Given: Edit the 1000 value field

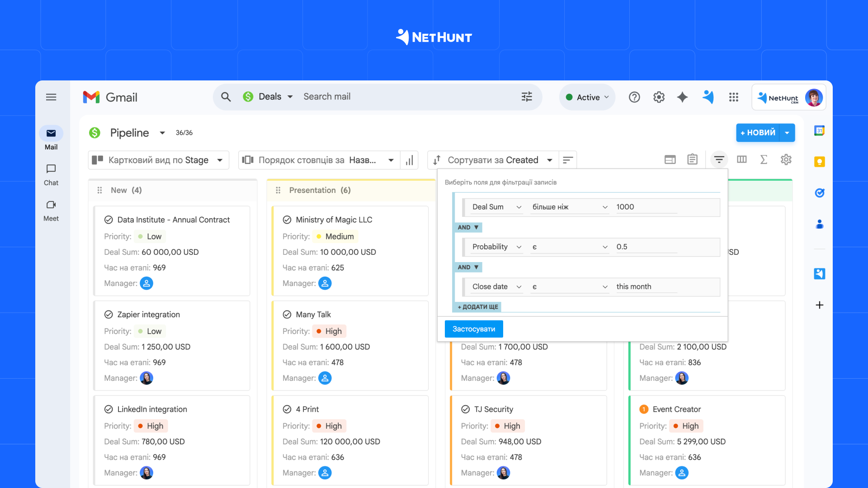Looking at the screenshot, I should 646,207.
